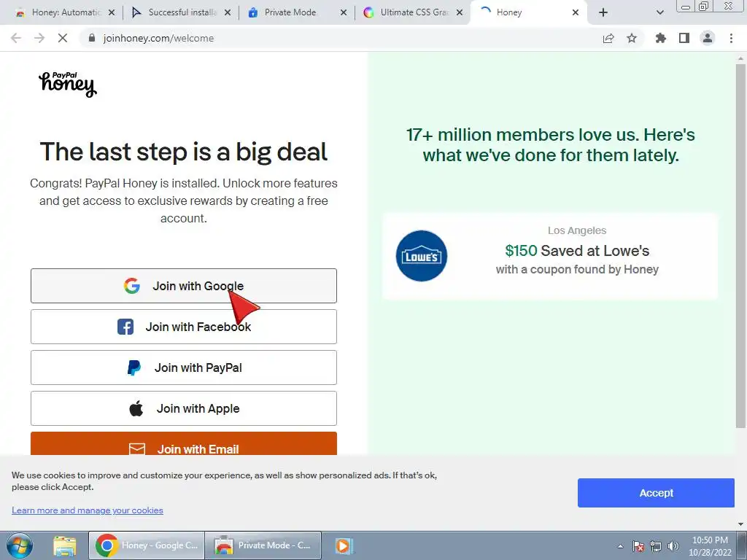Open the Chrome three-dot menu
747x560 pixels.
(731, 38)
